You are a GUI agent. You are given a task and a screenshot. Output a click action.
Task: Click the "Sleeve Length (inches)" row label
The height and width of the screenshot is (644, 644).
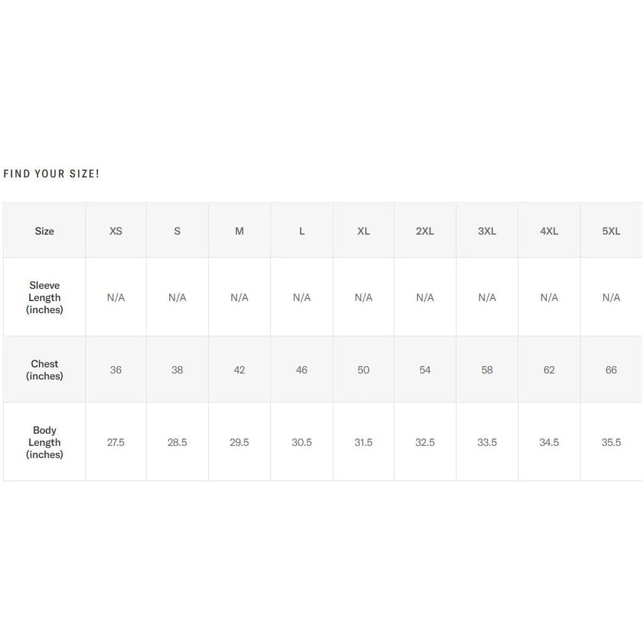pyautogui.click(x=45, y=297)
